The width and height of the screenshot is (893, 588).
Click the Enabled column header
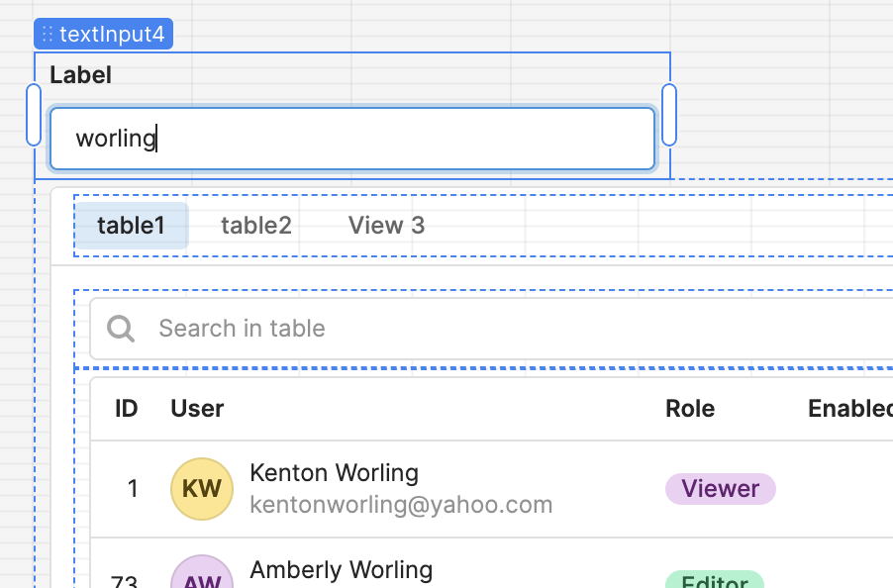click(849, 409)
